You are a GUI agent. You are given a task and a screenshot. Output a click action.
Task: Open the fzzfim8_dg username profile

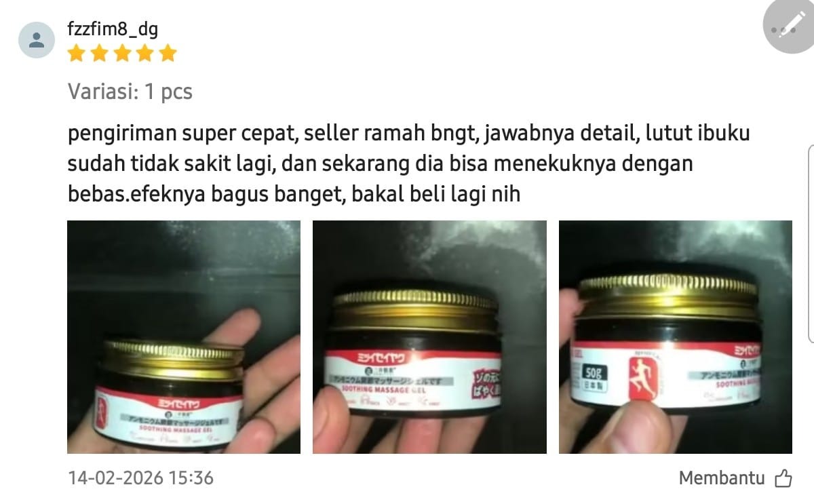coord(113,29)
